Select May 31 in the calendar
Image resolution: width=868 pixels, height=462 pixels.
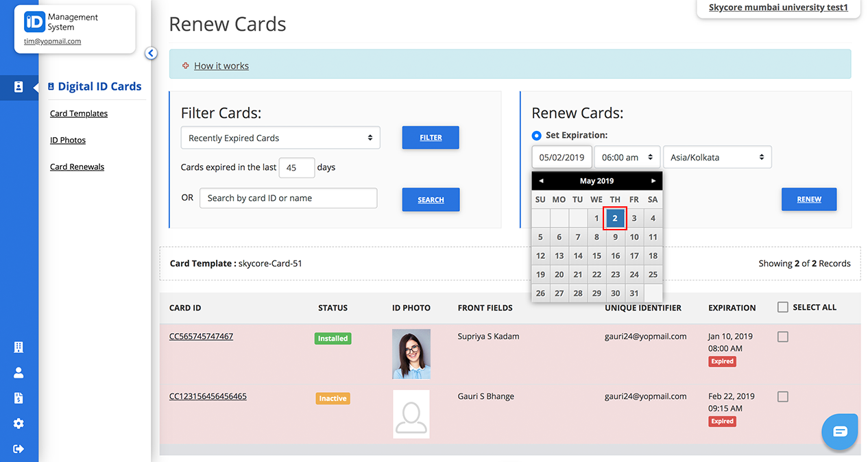click(x=634, y=293)
